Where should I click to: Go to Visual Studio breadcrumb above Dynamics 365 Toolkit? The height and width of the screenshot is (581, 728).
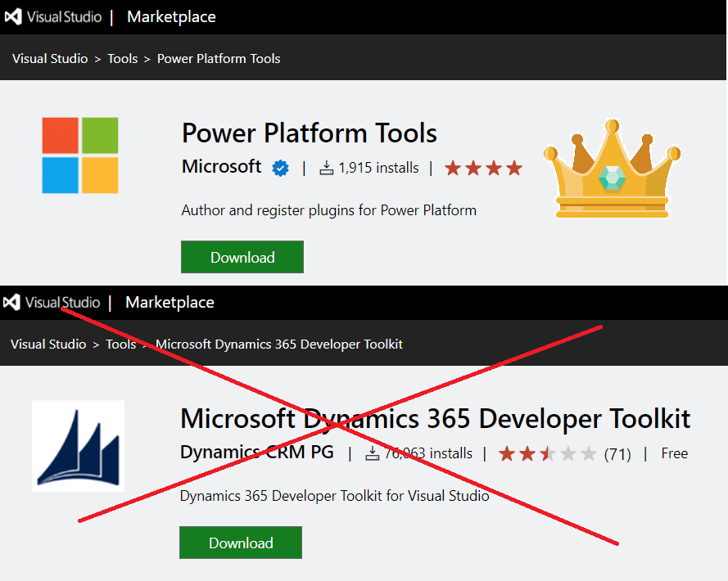tap(48, 344)
